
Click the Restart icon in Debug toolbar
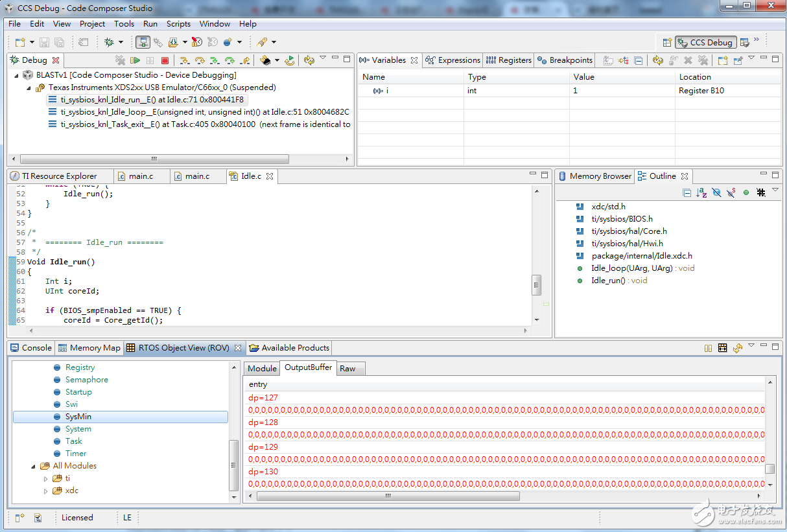tap(290, 60)
